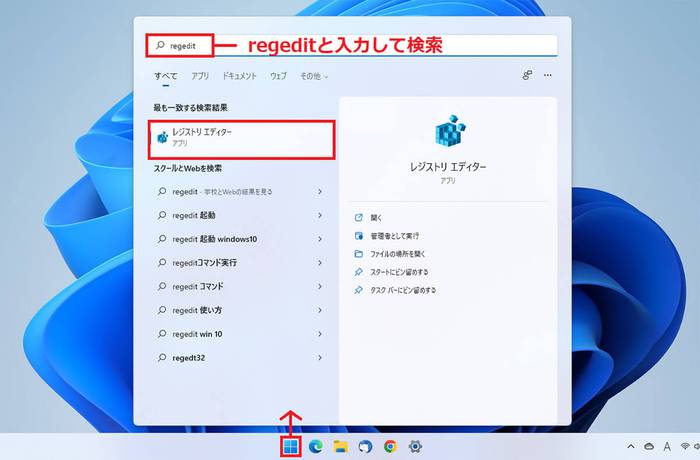This screenshot has width=700, height=460.
Task: Click the pin icon for taskbar pinning
Action: point(358,290)
